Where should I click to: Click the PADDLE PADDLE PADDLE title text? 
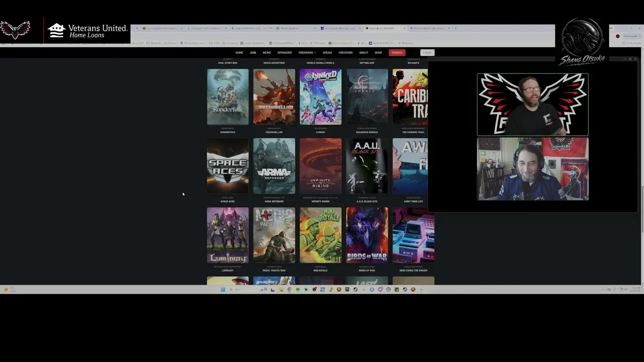coord(320,63)
